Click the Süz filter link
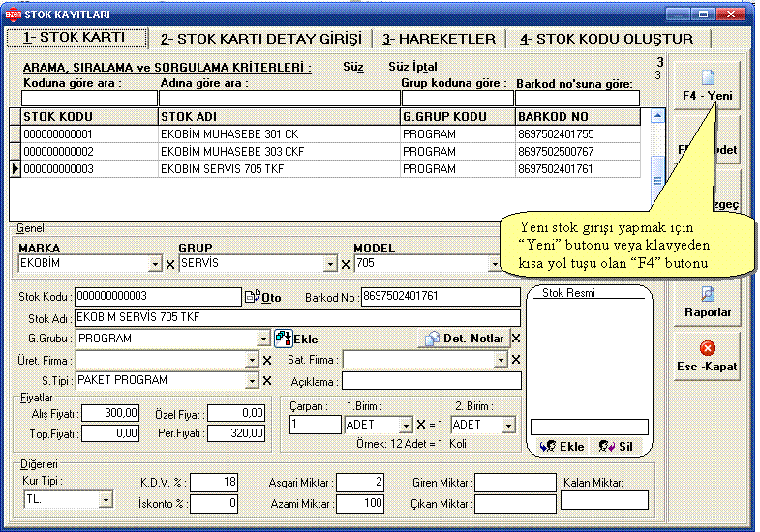The height and width of the screenshot is (532, 760). pos(353,67)
